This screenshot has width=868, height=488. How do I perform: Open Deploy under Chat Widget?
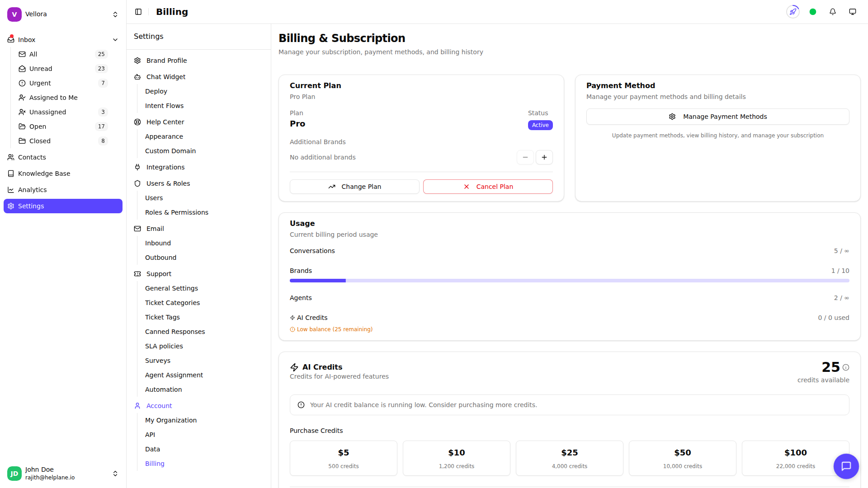pyautogui.click(x=156, y=91)
